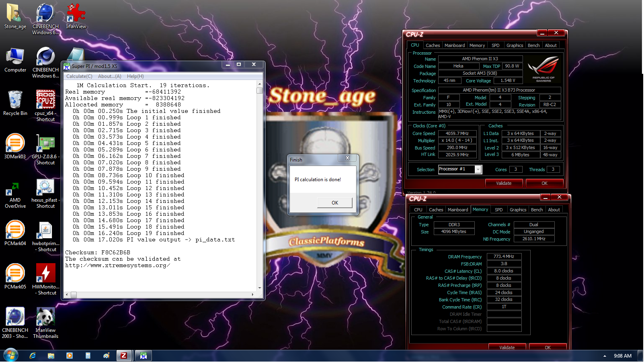Open the About...(A) menu in Super PI
The image size is (644, 364).
[109, 76]
